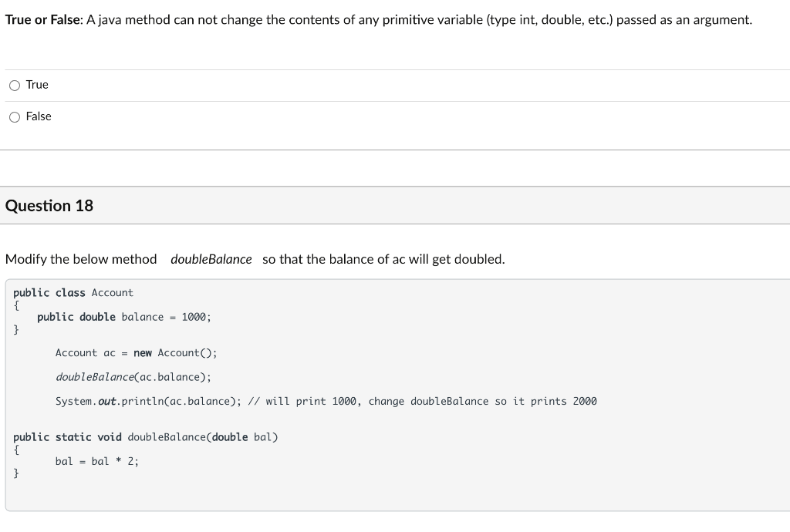Click "passed as an argument" in question text

click(684, 19)
